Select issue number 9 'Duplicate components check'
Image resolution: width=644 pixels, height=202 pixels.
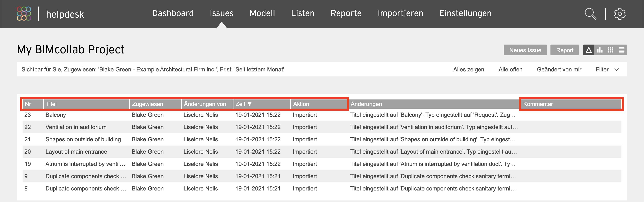(x=86, y=176)
